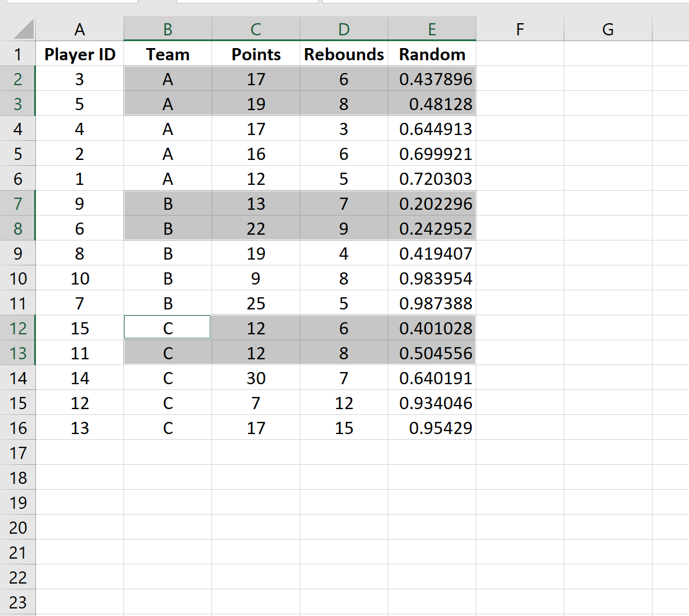Click row 12 header
Viewport: 689px width, 616px height.
[17, 329]
